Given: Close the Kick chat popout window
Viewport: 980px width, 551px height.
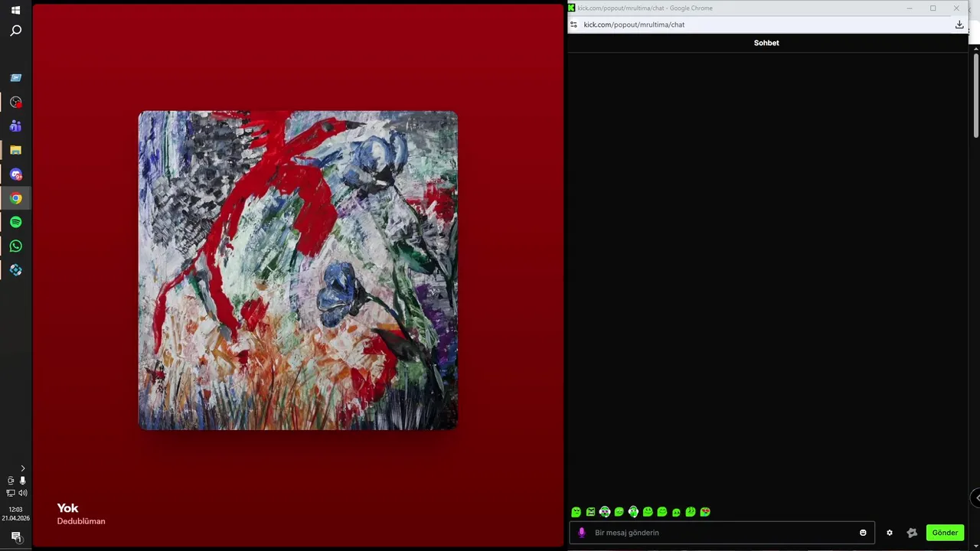Looking at the screenshot, I should tap(956, 8).
